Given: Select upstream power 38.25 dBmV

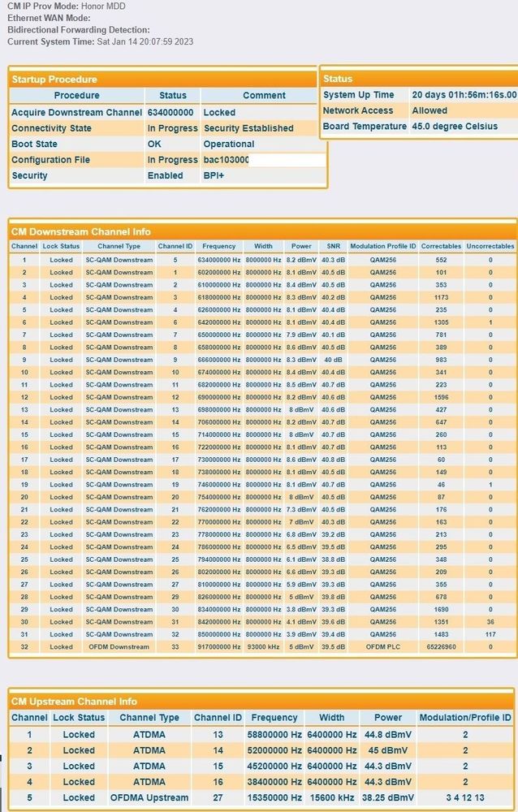Looking at the screenshot, I should 388,798.
